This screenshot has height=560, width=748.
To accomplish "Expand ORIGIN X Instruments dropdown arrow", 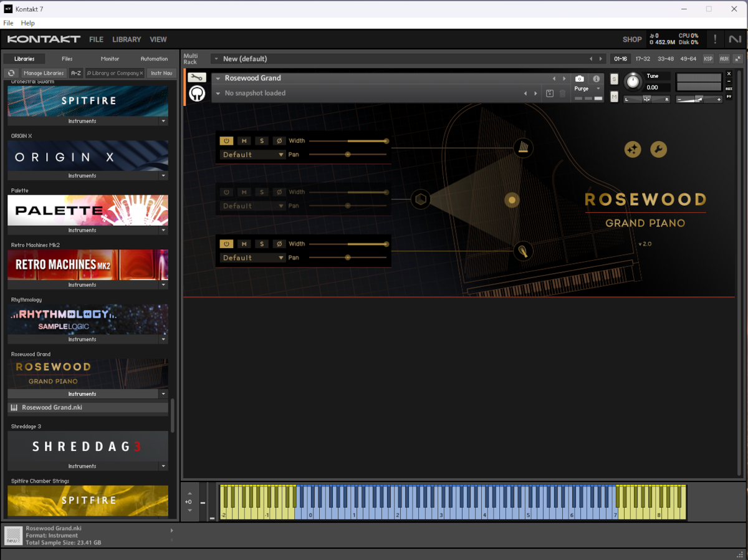I will pos(163,176).
